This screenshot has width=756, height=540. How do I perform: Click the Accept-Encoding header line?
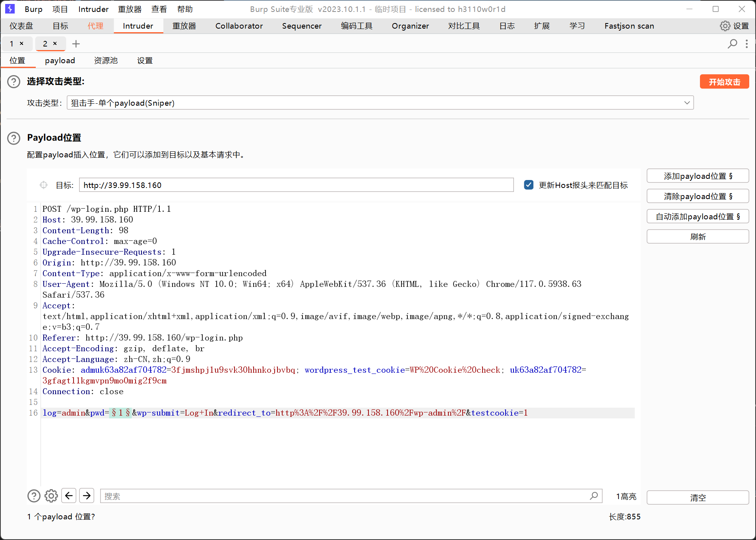click(124, 348)
